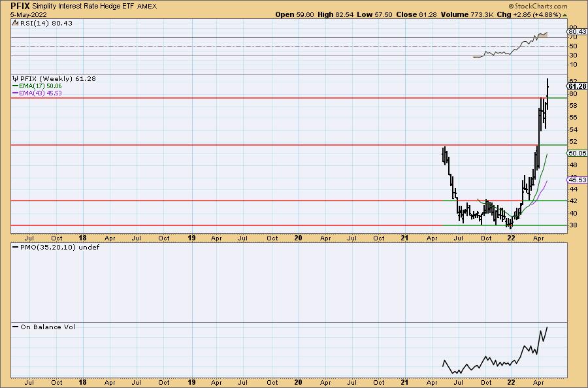
Task: Click year label 18 below the price panel
Action: (x=82, y=238)
